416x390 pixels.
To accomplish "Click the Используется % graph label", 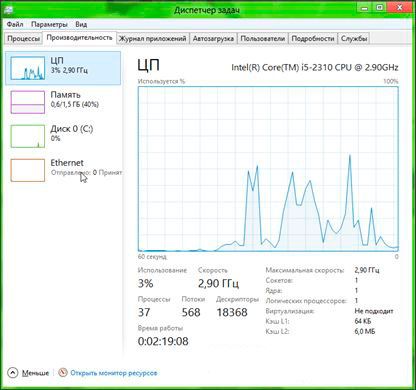I will (161, 81).
